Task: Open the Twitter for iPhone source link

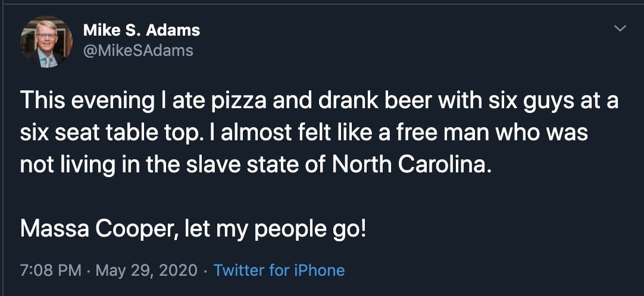Action: pyautogui.click(x=279, y=270)
